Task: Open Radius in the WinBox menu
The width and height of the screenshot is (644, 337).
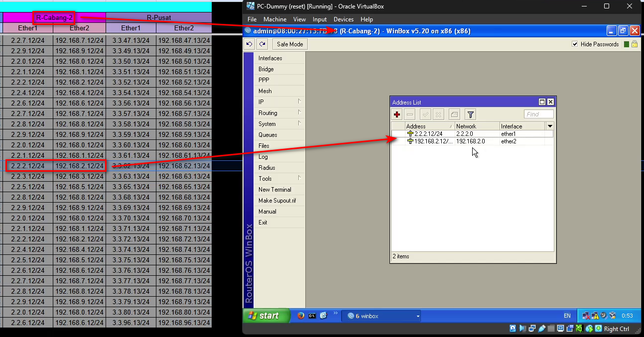Action: coord(279,168)
